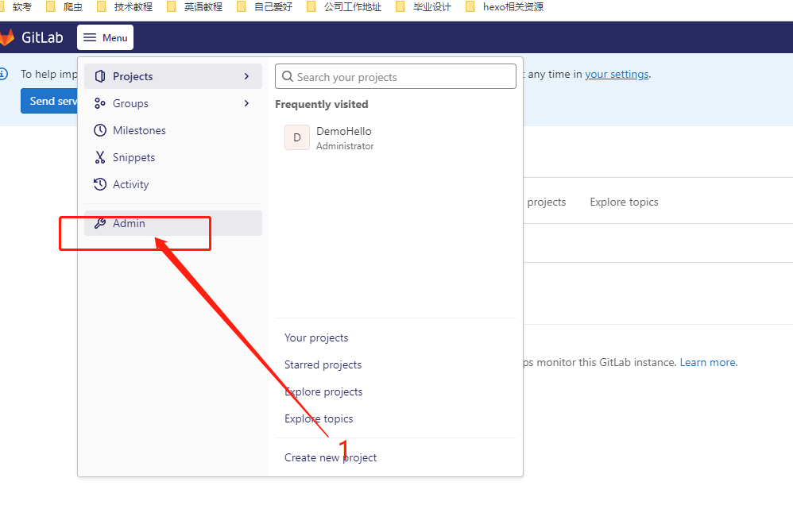Screen dimensions: 793x532
Task: Click the DemoHello project avatar
Action: point(297,137)
